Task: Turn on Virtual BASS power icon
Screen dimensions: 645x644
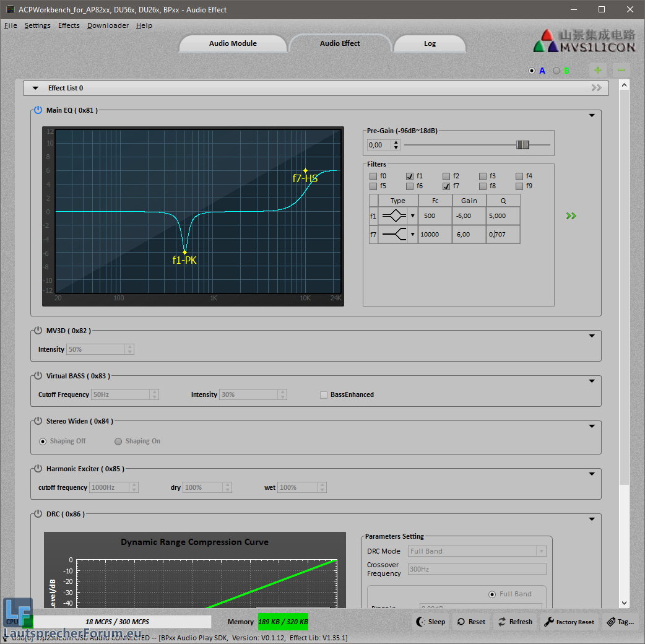Action: (x=38, y=376)
